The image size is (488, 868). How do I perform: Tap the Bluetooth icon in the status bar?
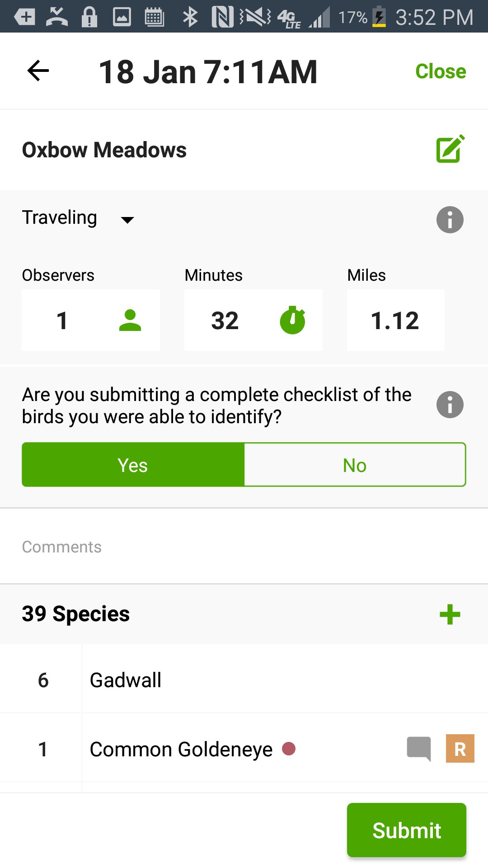(x=190, y=16)
